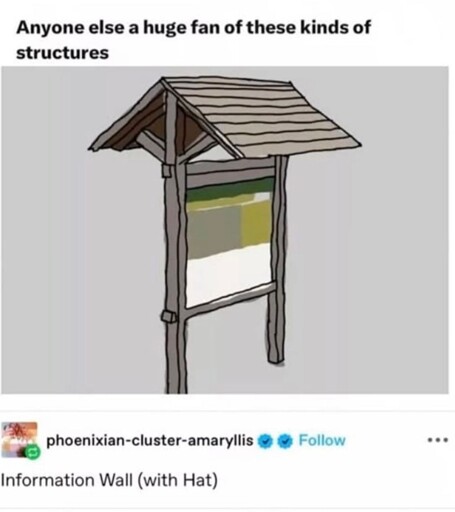
Task: Click the second blue verified checkmark badge
Action: click(284, 441)
